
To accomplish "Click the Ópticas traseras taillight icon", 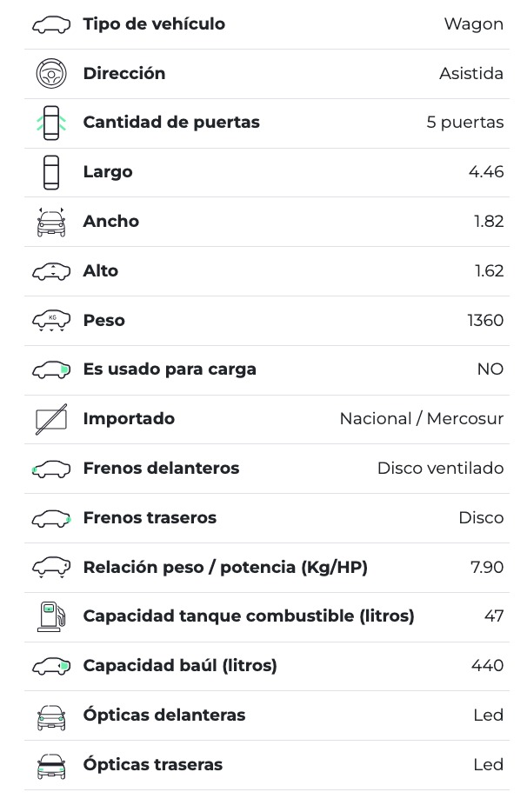I will [x=51, y=765].
